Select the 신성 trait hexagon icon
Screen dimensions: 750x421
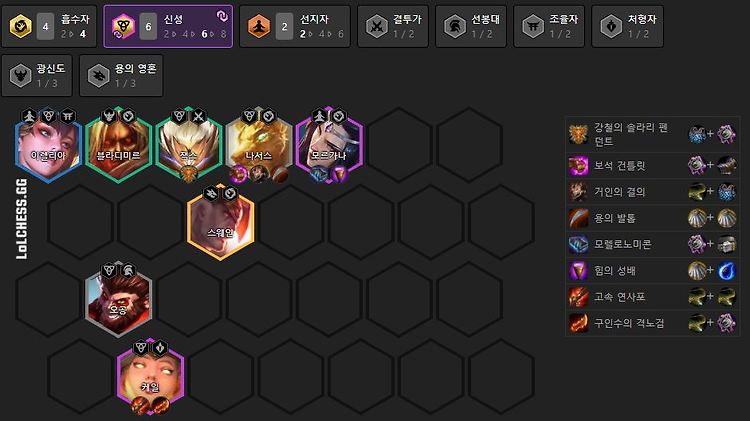123,26
